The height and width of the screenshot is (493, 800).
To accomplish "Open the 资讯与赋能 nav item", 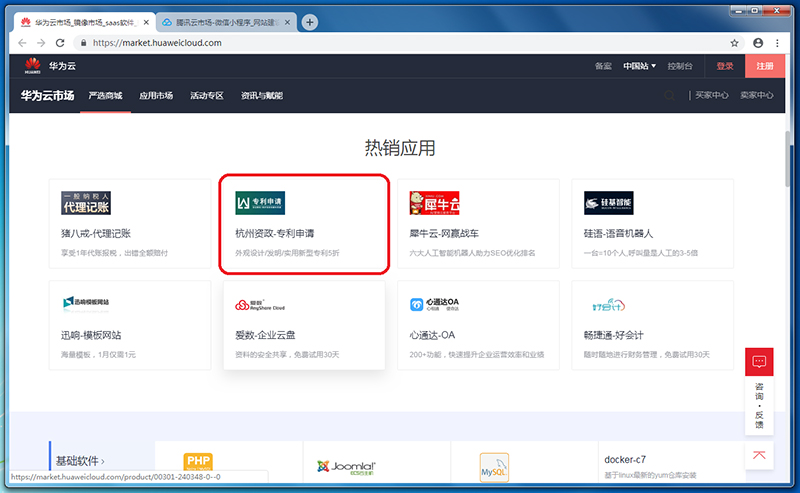I will tap(262, 95).
